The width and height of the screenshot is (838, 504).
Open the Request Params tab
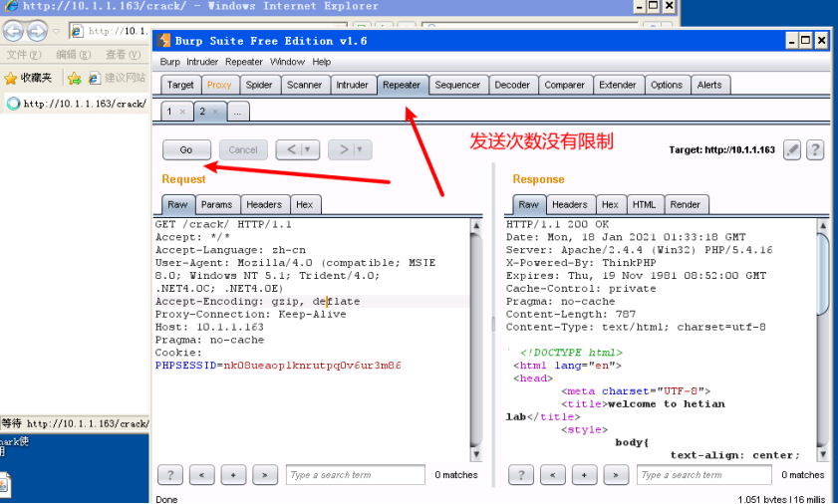click(217, 205)
